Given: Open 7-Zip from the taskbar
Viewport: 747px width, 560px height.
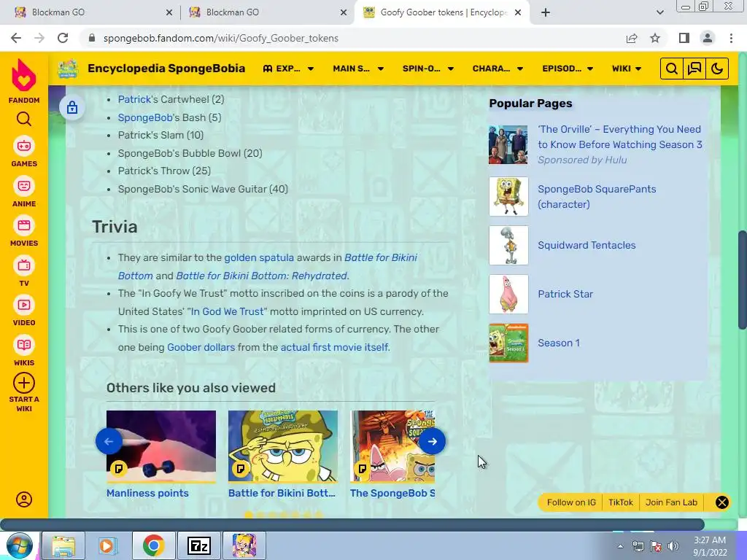Looking at the screenshot, I should coord(199,545).
